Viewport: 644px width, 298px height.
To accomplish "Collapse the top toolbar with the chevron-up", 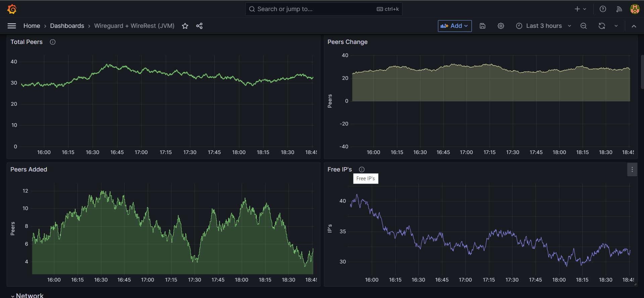I will point(634,26).
